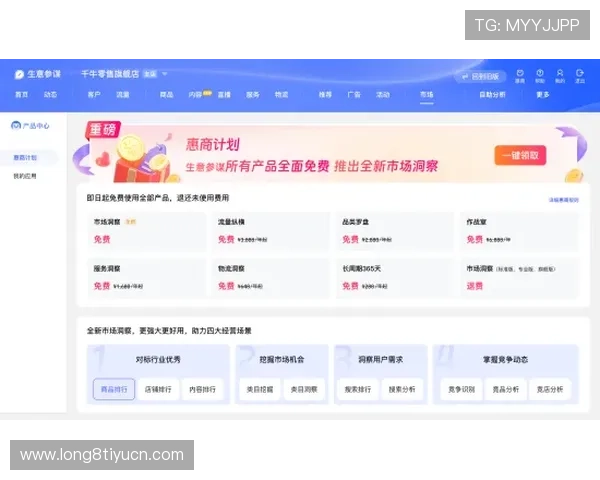This screenshot has width=600, height=480.
Task: Click the 回到旧版 switch-back button
Action: (480, 77)
